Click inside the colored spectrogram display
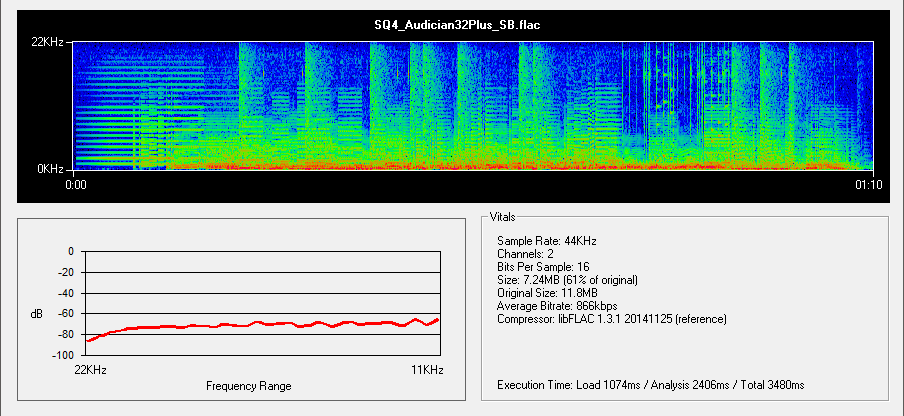The width and height of the screenshot is (904, 416). pos(474,105)
